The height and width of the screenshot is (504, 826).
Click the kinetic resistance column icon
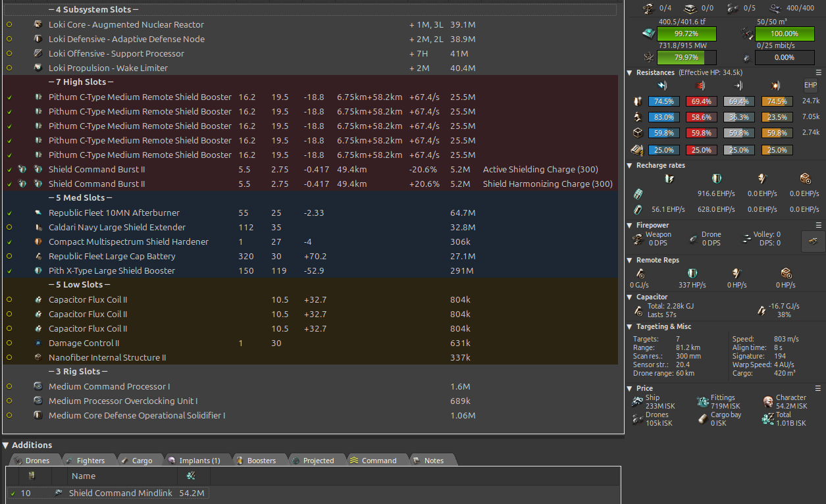(738, 86)
